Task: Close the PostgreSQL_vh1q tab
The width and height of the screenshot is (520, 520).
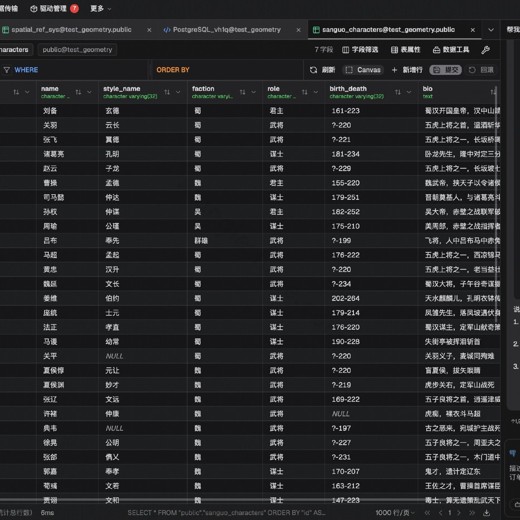Action: [x=298, y=30]
